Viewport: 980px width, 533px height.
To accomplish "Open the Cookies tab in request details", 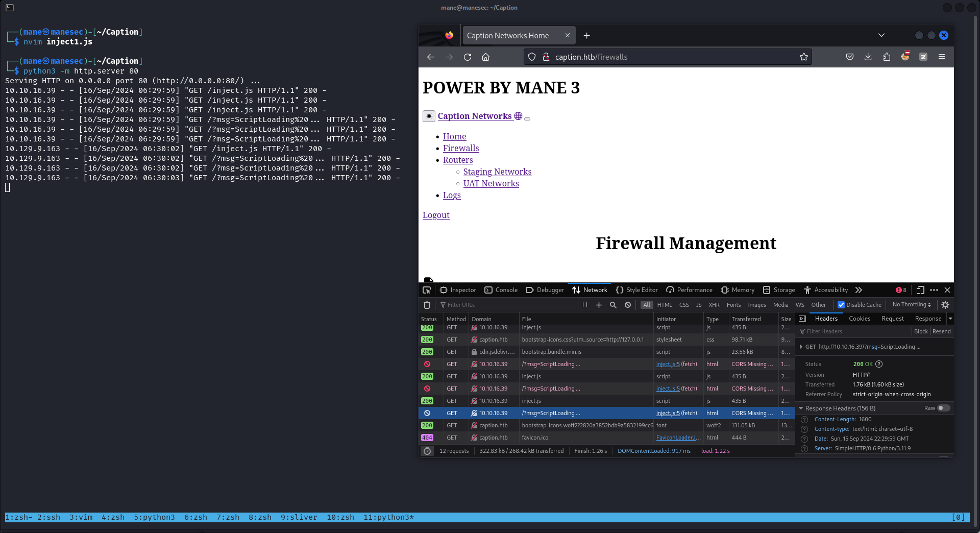I will pyautogui.click(x=860, y=319).
